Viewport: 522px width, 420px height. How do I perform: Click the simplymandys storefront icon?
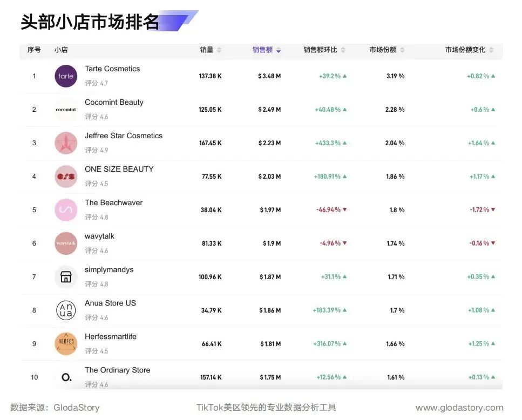click(x=66, y=277)
